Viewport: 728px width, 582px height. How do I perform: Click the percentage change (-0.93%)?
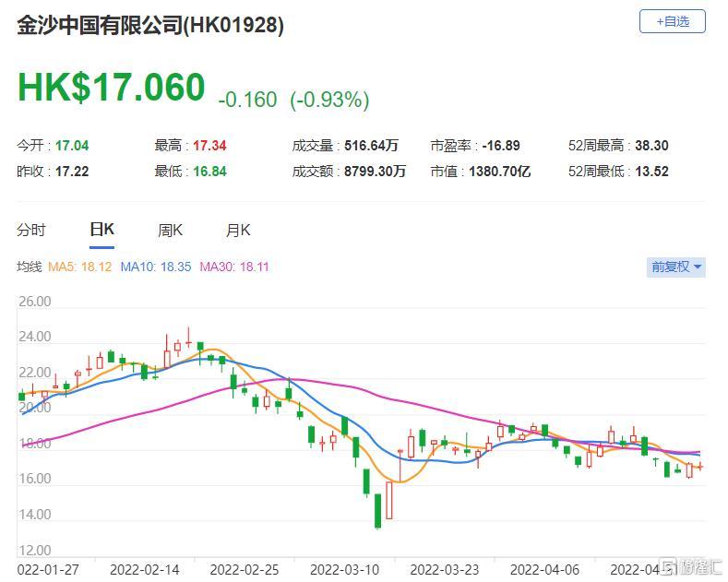329,100
